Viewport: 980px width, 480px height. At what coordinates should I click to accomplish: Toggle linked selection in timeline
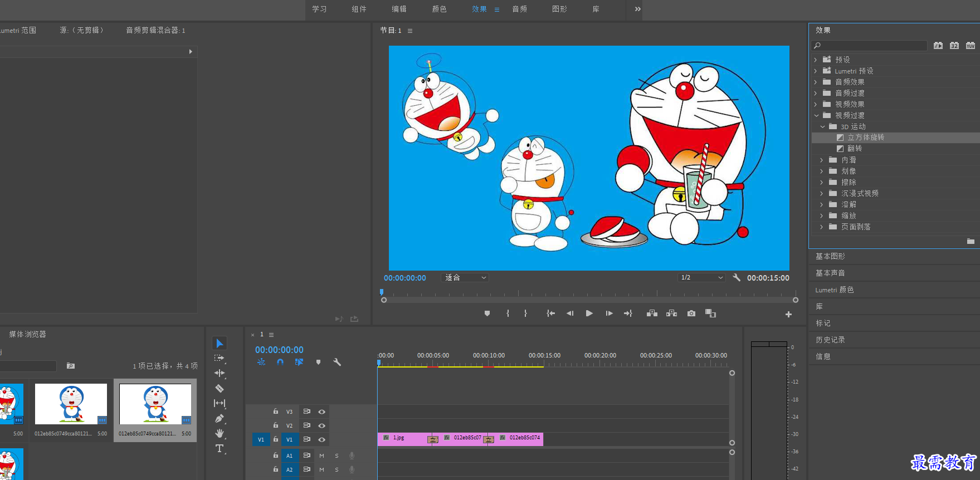299,362
